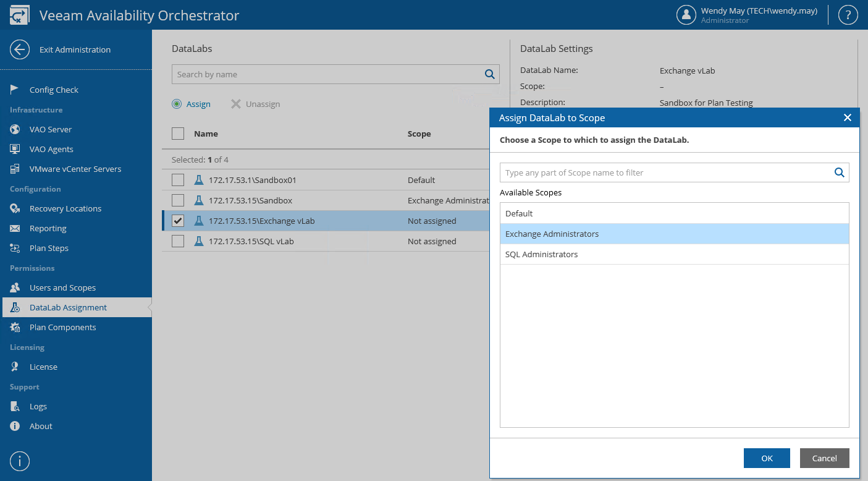868x481 pixels.
Task: Close the Assign DataLab to Scope dialog
Action: [847, 117]
